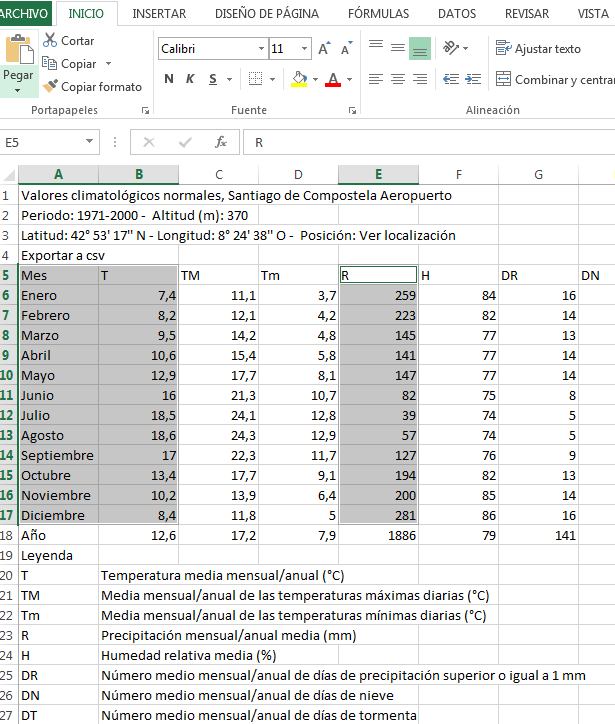Increase font size with large A
Image resolution: width=615 pixels, height=724 pixels.
click(x=324, y=48)
